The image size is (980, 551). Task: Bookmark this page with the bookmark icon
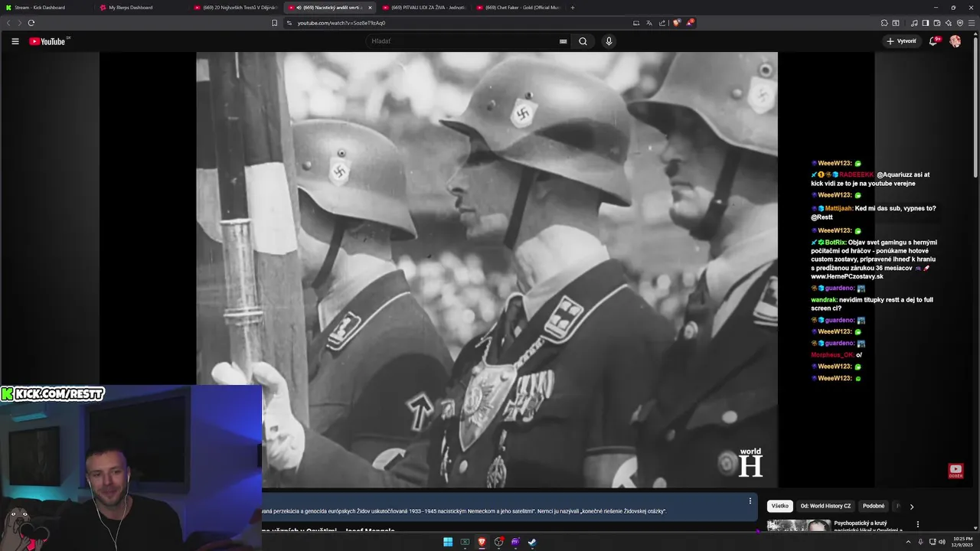(x=274, y=23)
